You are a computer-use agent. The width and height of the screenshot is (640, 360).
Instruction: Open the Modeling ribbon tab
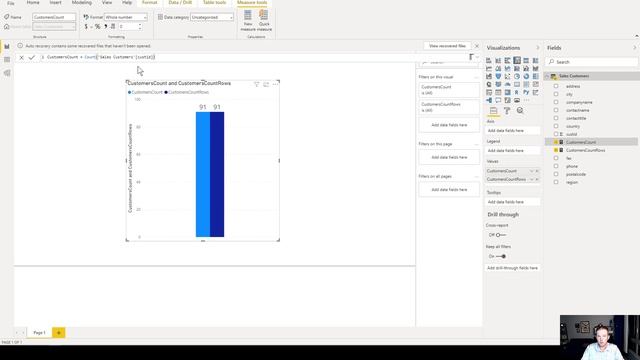[x=82, y=2]
